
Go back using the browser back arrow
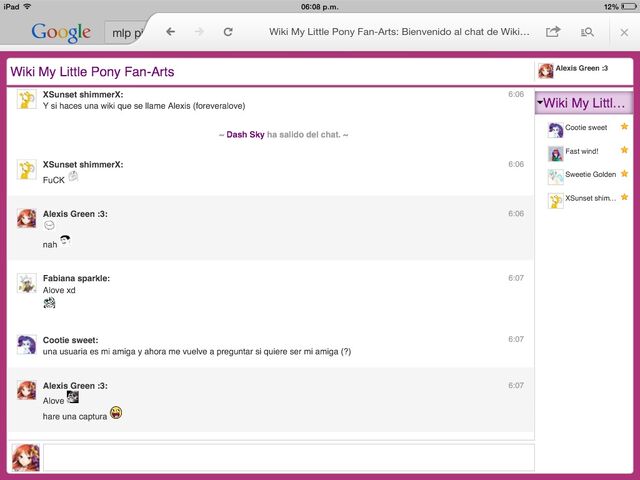[x=171, y=32]
